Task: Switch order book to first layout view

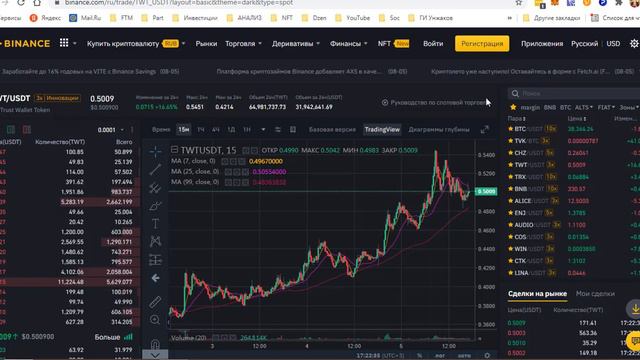Action: click(11, 130)
